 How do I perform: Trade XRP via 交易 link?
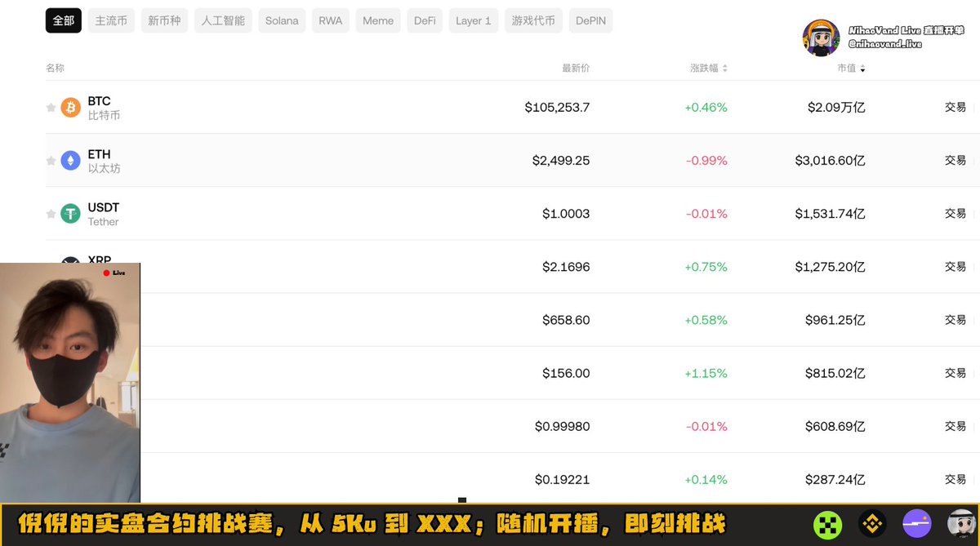955,266
